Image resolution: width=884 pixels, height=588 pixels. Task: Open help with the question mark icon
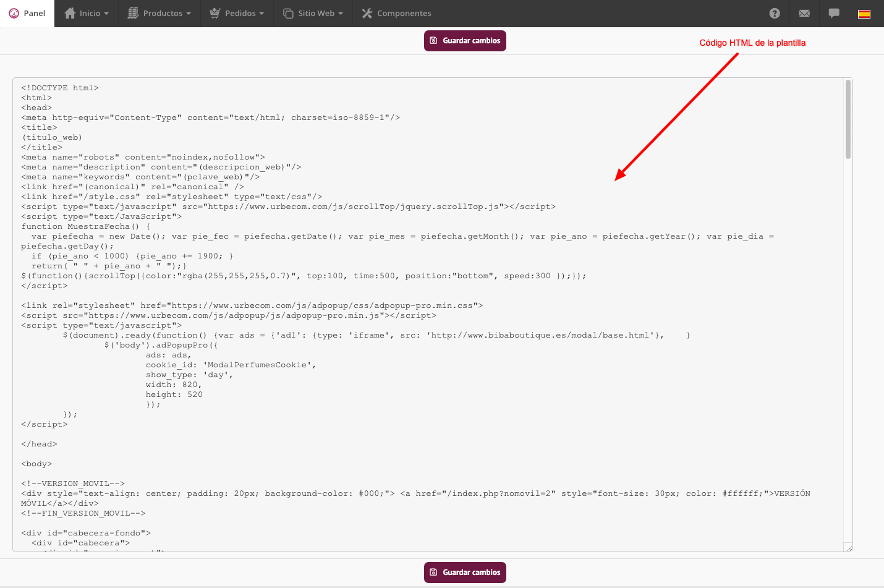point(775,13)
